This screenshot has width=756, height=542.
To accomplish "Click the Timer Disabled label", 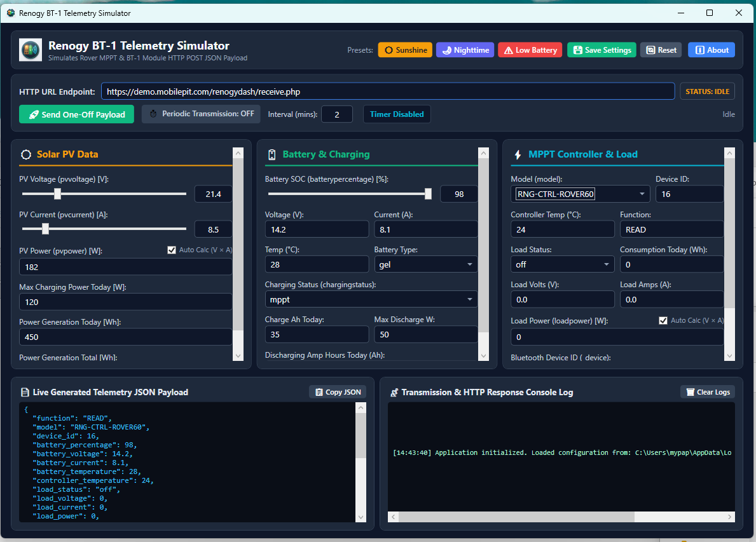I will (397, 114).
